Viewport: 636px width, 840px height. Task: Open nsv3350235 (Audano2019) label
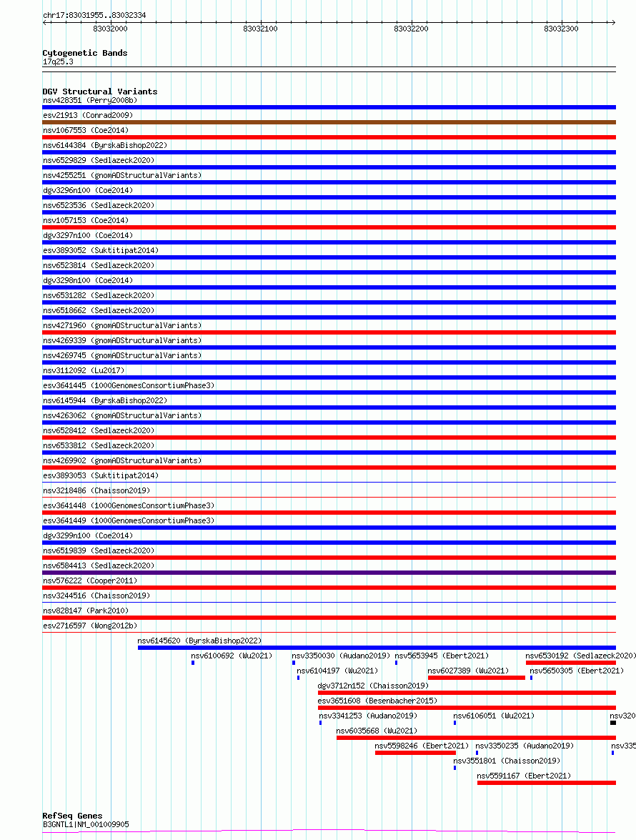point(525,745)
